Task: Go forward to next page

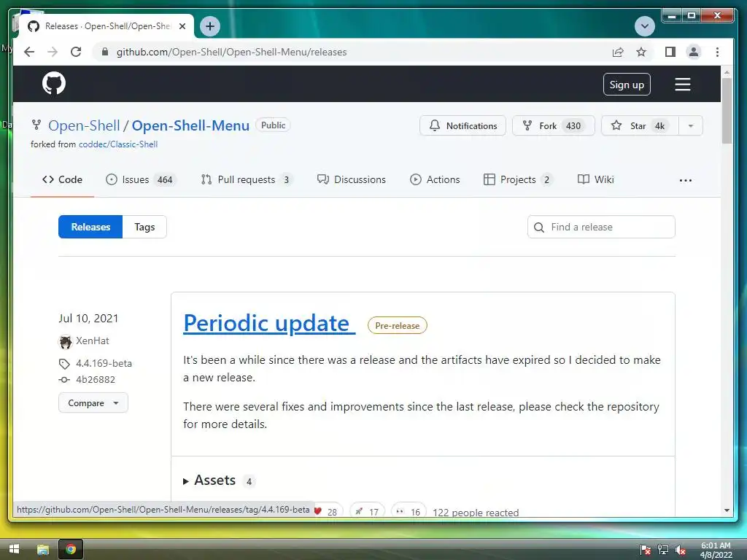Action: (x=53, y=52)
